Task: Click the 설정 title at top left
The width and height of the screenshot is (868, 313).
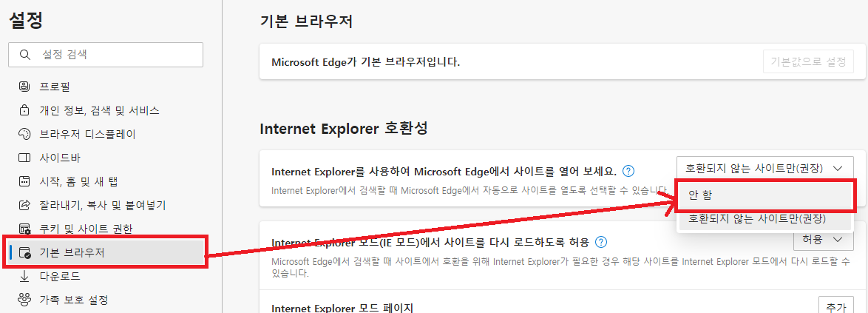Action: coord(26,21)
